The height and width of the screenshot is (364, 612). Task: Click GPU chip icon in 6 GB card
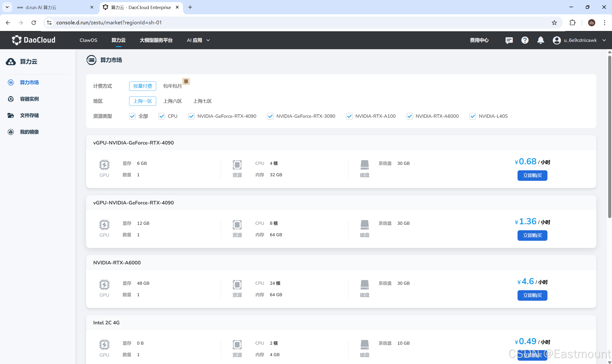[104, 165]
